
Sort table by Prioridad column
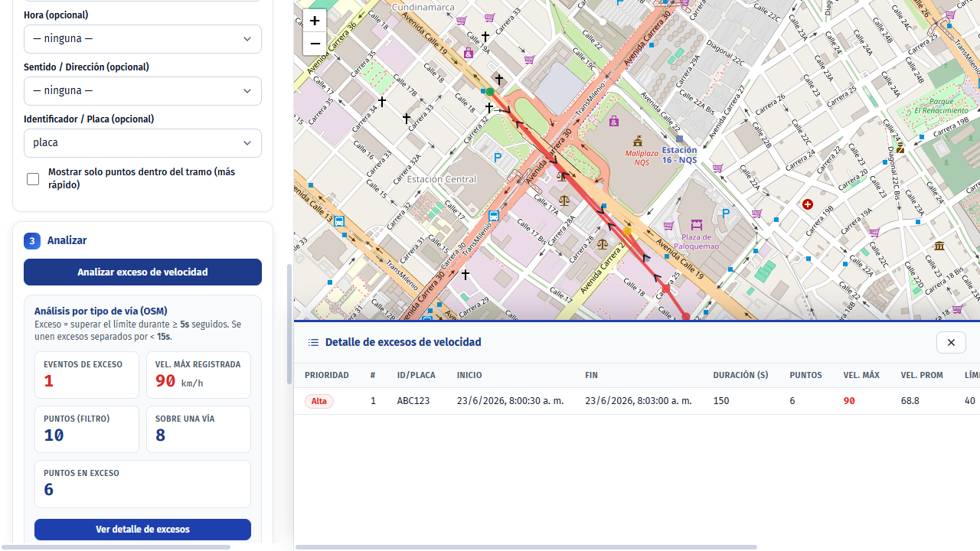(327, 375)
